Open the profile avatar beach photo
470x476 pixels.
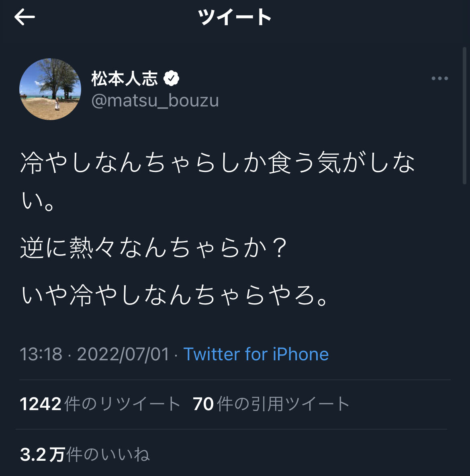pos(50,89)
